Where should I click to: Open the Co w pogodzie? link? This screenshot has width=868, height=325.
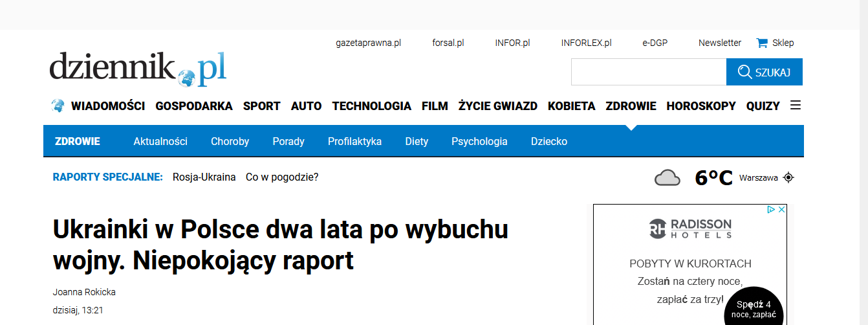tap(282, 177)
